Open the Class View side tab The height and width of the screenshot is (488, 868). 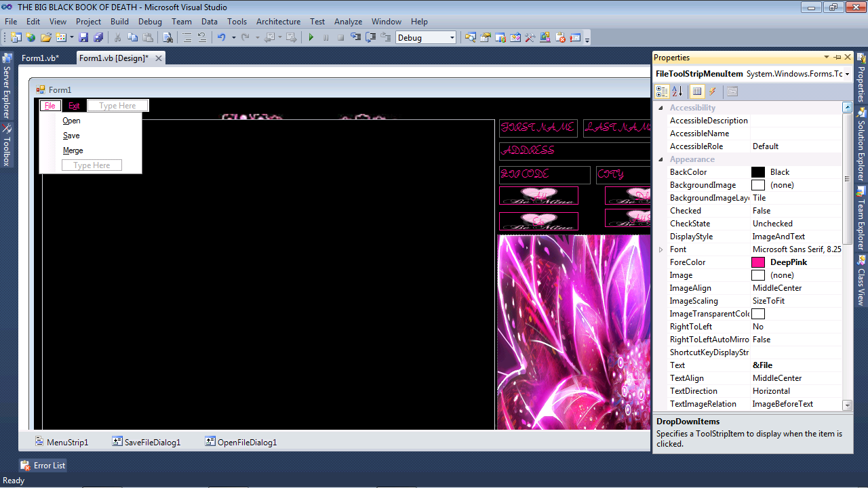[861, 281]
